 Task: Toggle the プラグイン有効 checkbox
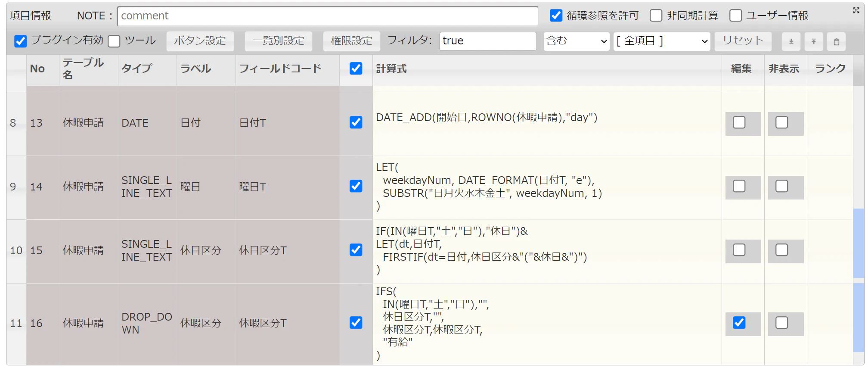click(x=20, y=41)
